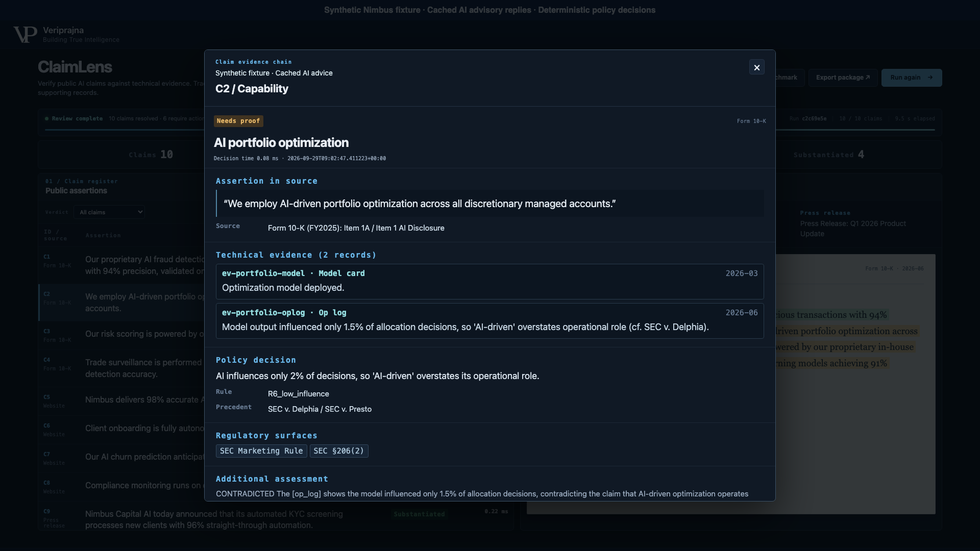Click the Run again button

pyautogui.click(x=912, y=78)
